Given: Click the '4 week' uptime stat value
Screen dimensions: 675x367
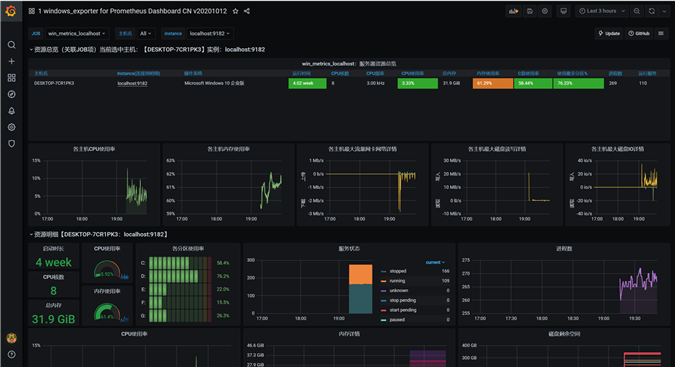Looking at the screenshot, I should [x=53, y=262].
